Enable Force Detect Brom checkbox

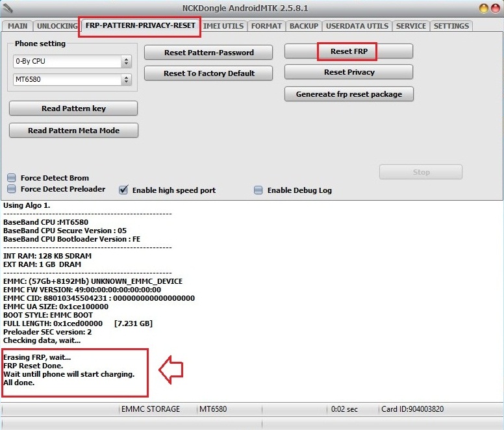tap(12, 178)
